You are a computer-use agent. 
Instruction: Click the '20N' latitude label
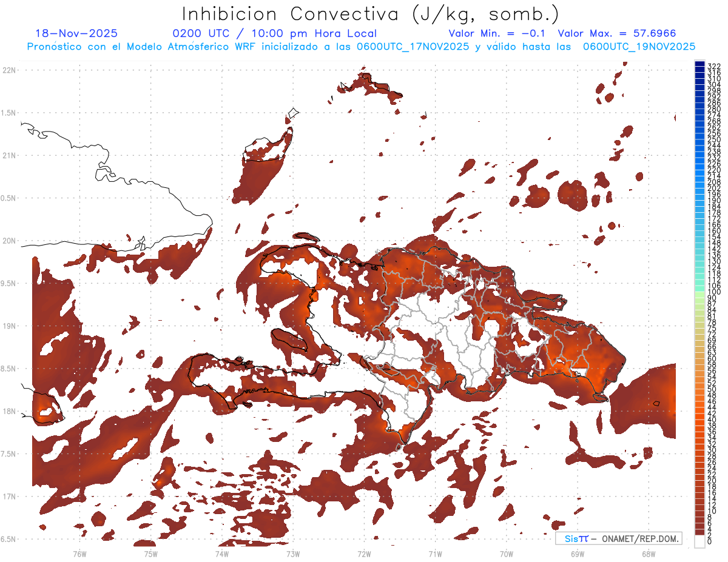click(9, 241)
